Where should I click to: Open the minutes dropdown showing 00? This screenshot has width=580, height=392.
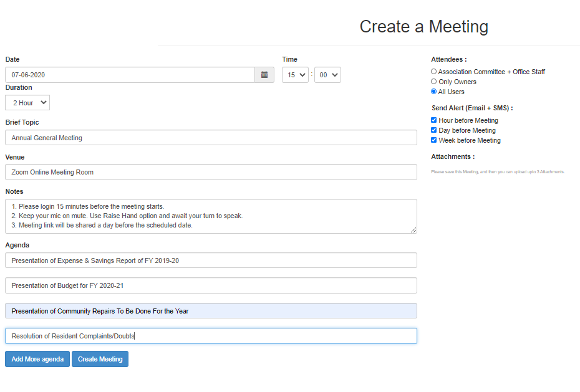(x=327, y=75)
